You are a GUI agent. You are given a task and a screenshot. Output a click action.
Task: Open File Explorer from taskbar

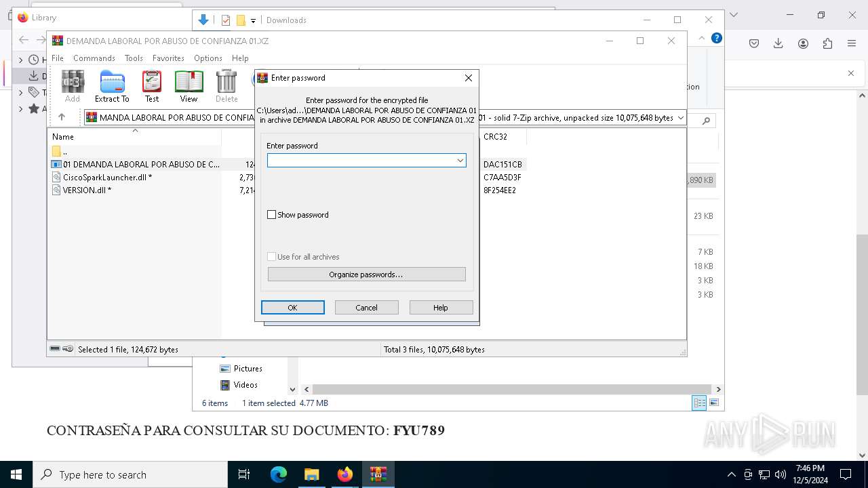(311, 474)
